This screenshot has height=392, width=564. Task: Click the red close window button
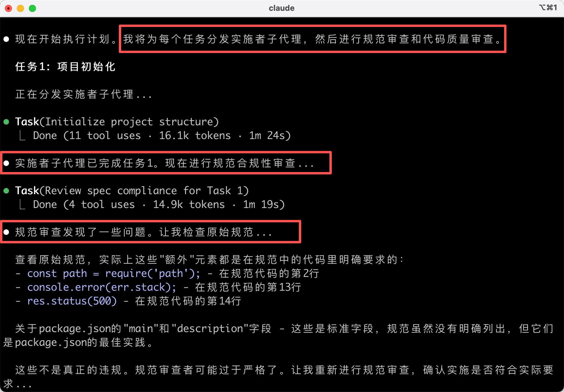coord(8,8)
